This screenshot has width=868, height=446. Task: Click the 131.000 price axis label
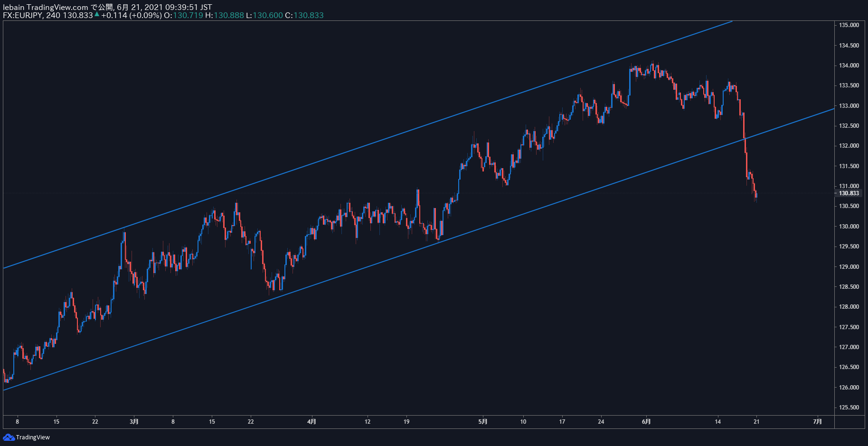(849, 186)
